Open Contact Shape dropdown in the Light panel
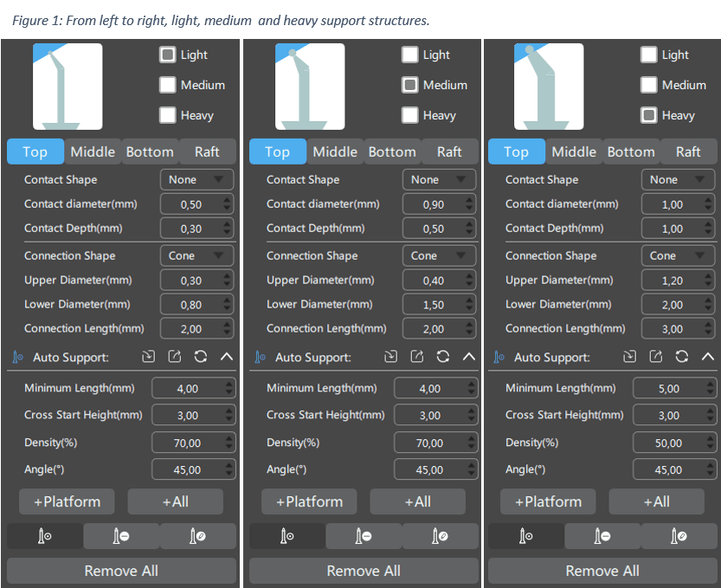Screen dimensions: 721x588 pos(196,180)
